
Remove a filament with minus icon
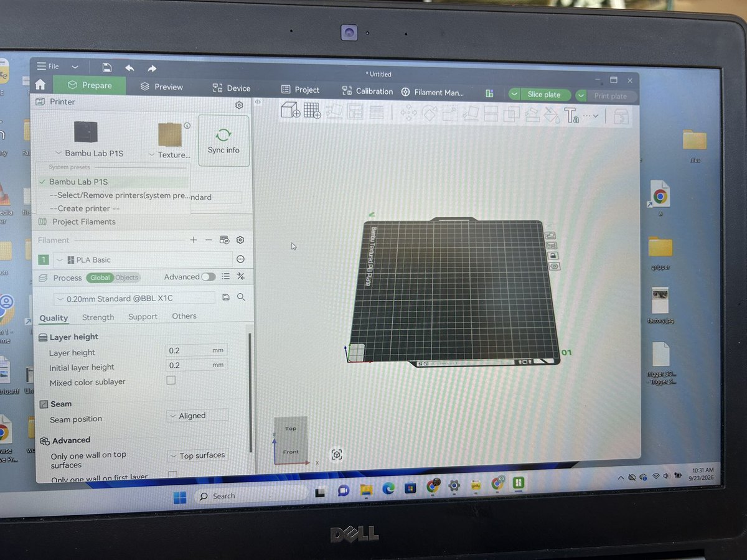point(209,240)
